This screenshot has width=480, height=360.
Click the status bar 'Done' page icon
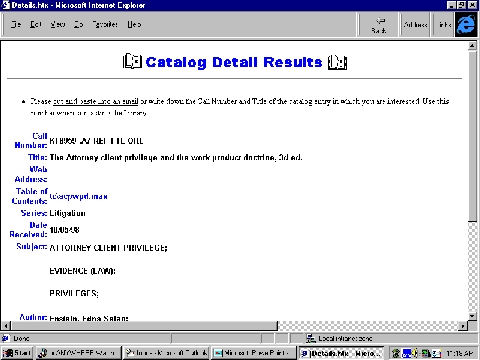5,338
